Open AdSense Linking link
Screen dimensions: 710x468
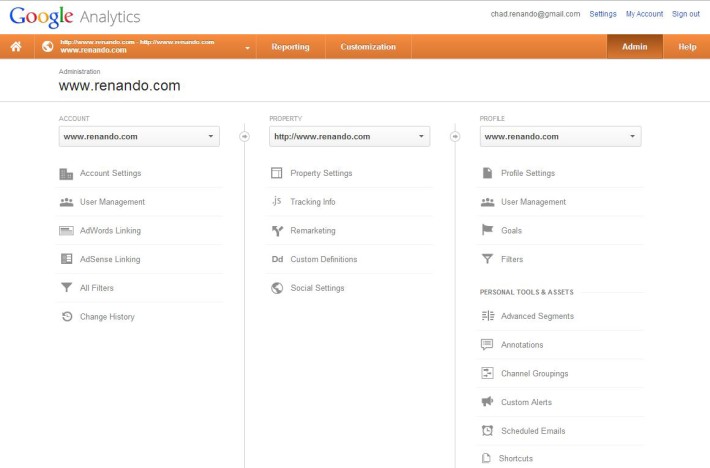click(x=110, y=259)
